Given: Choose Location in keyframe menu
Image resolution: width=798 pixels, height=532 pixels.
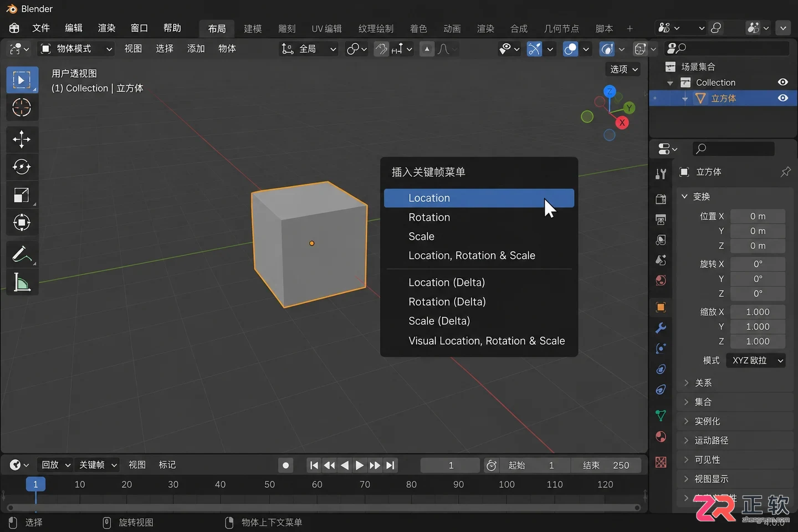Looking at the screenshot, I should pyautogui.click(x=479, y=198).
